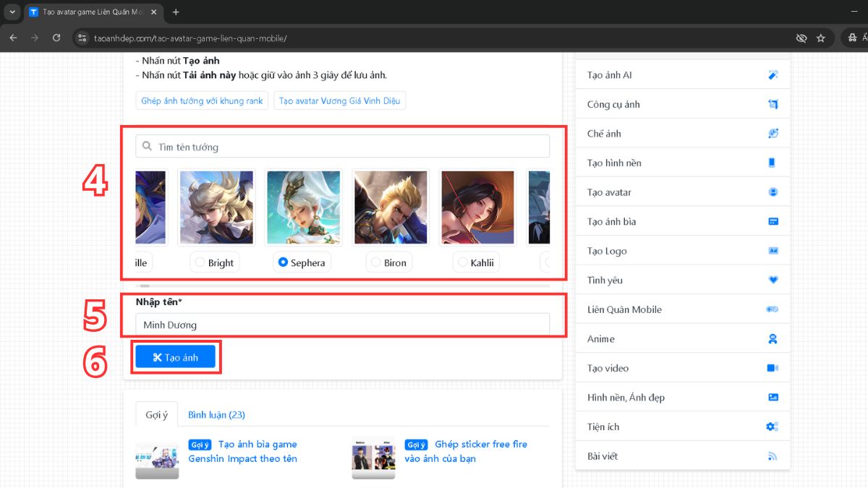Screen dimensions: 868x488
Task: Choose the Kahlii hero radio option
Action: tap(463, 262)
